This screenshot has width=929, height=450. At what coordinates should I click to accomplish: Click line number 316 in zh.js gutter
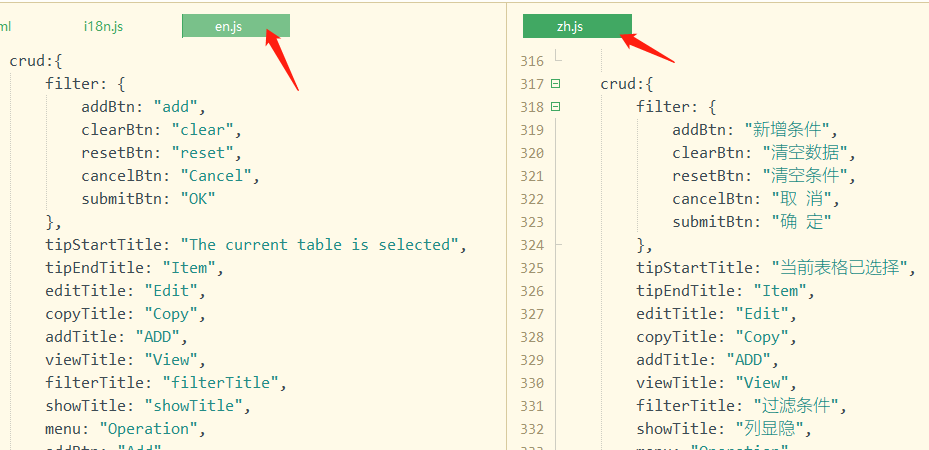tap(532, 61)
